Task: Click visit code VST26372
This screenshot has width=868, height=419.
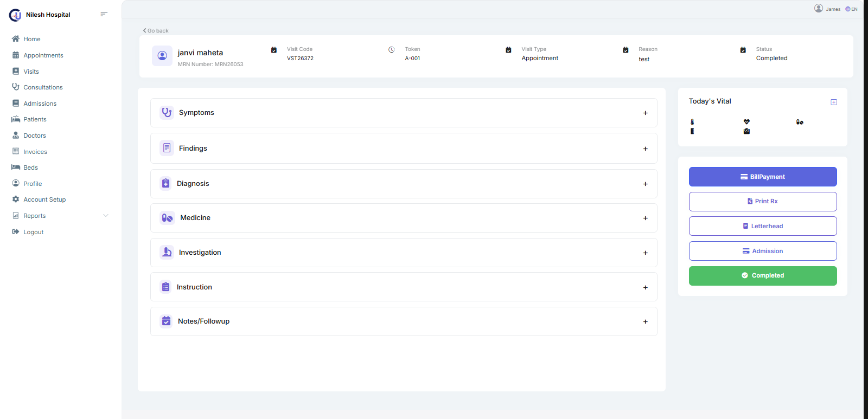Action: pos(300,59)
